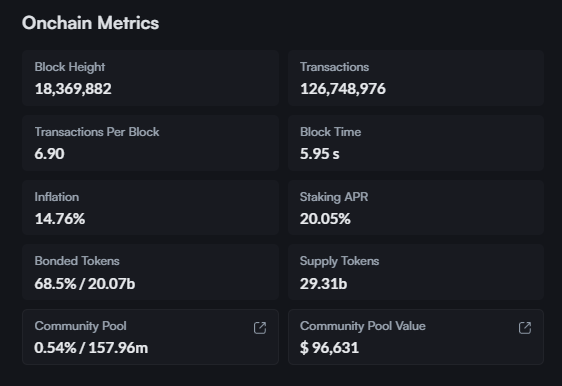Select the Block Height label
562x386 pixels.
[x=70, y=67]
